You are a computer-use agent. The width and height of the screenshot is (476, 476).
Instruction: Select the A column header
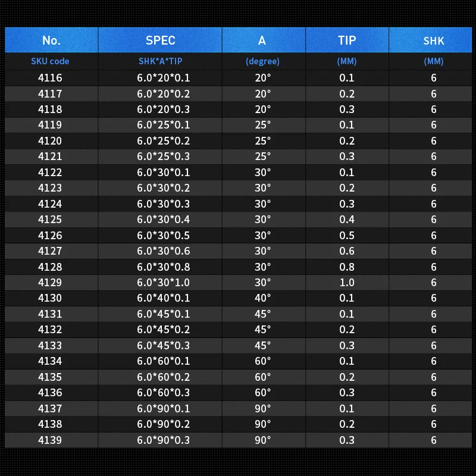click(x=262, y=40)
